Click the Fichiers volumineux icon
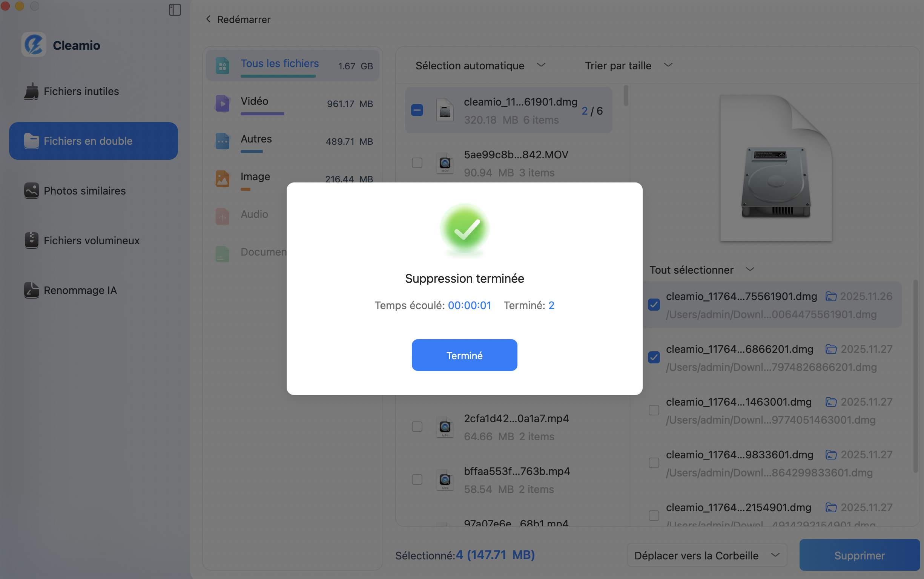 tap(31, 240)
